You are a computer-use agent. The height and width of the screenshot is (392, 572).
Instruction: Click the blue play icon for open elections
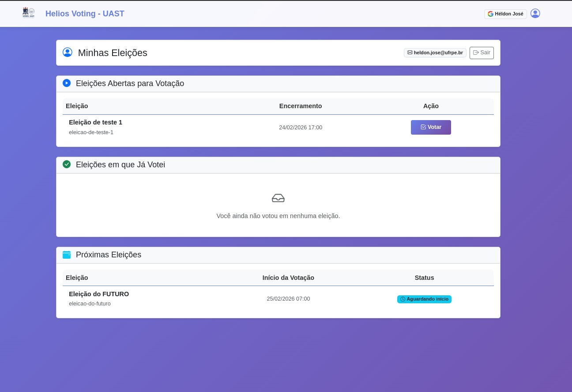67,83
